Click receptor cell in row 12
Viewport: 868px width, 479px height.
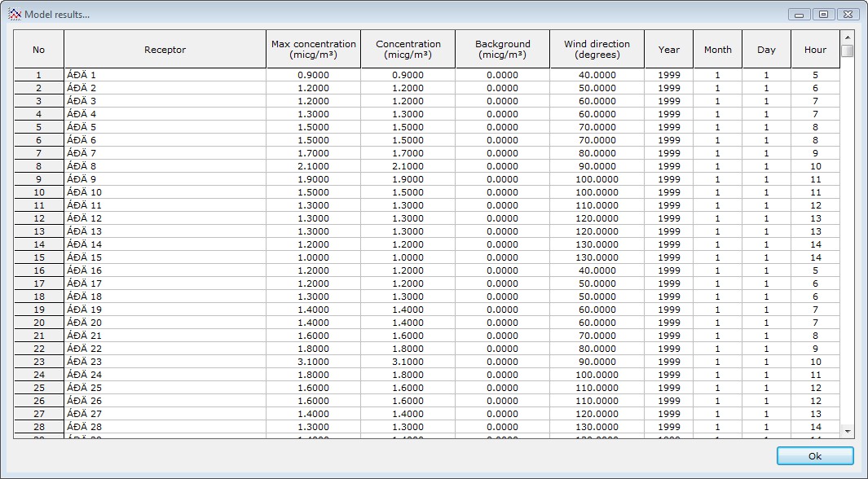[x=165, y=218]
